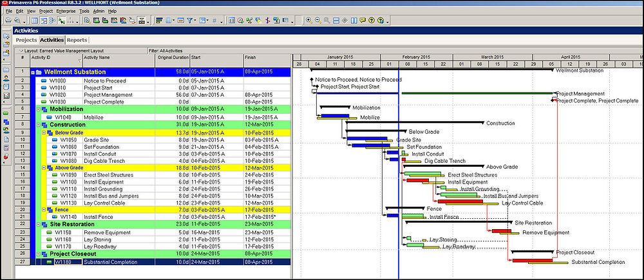Screen dimensions: 644x280
Task: Select the W1180 Activity ID field
Action: (x=68, y=262)
